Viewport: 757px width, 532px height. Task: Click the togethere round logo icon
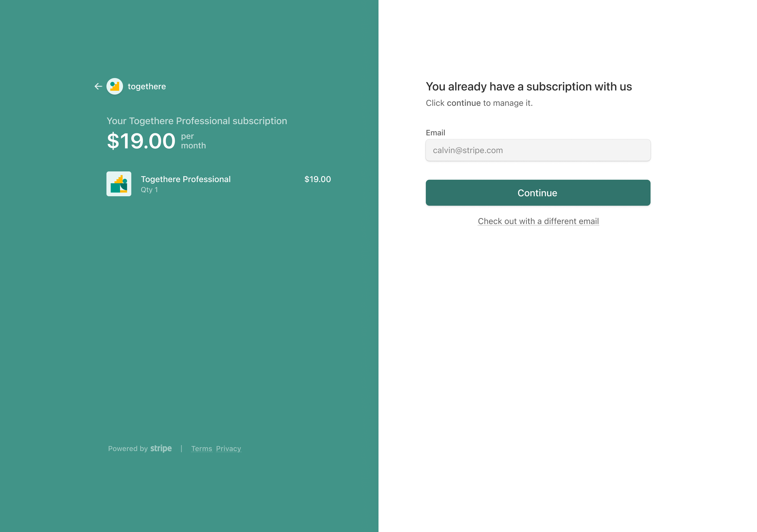coord(115,86)
